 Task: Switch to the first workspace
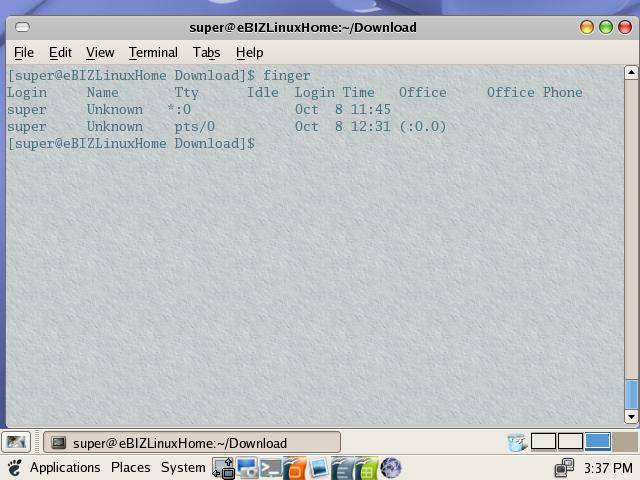544,442
